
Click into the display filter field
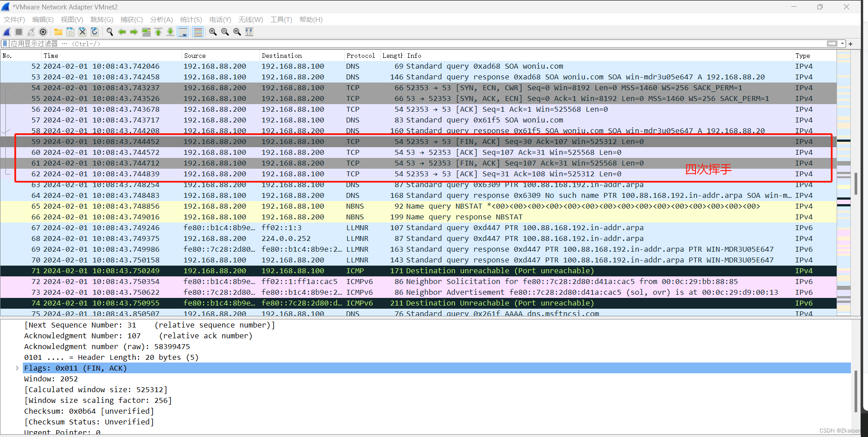pyautogui.click(x=417, y=44)
